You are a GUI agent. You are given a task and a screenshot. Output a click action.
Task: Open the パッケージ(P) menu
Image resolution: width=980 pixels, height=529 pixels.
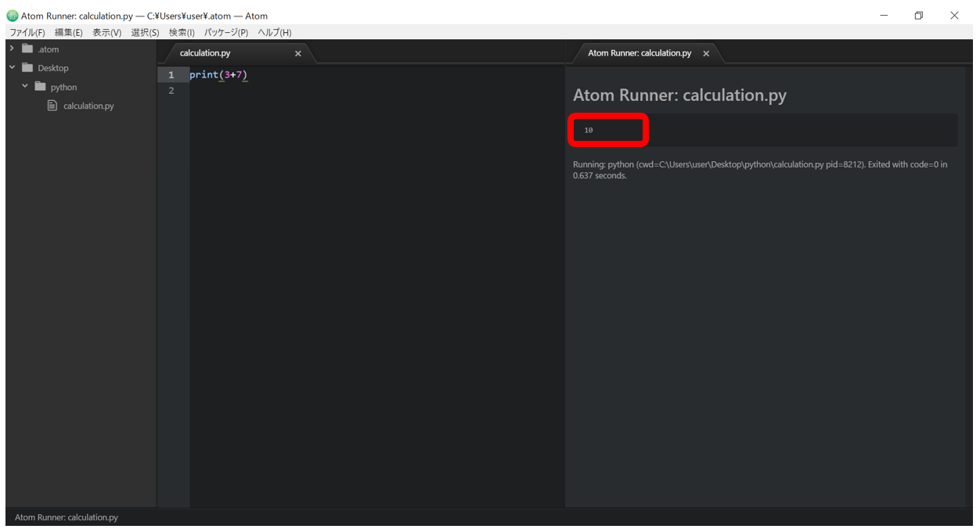pos(226,33)
